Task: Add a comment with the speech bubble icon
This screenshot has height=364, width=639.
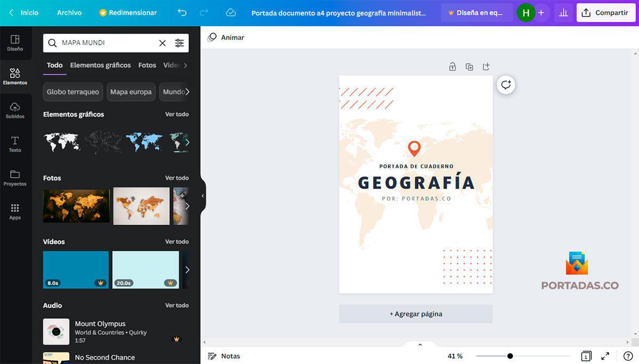Action: coord(505,84)
